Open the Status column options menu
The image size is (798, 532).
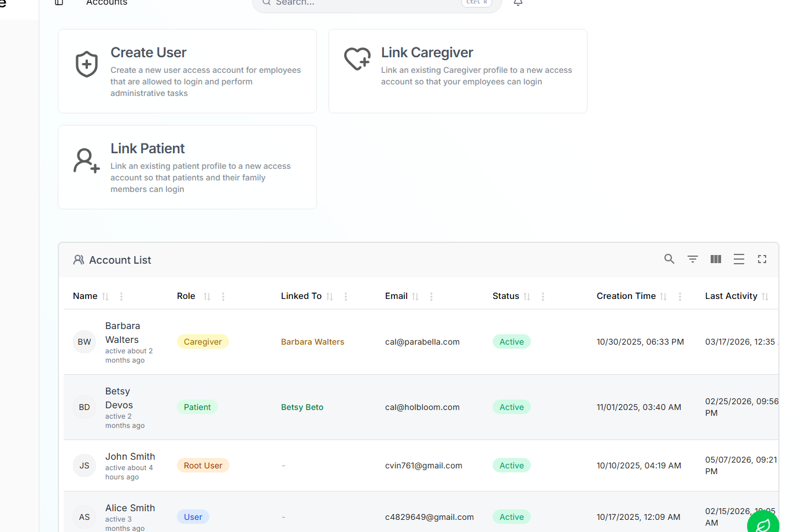[543, 297]
